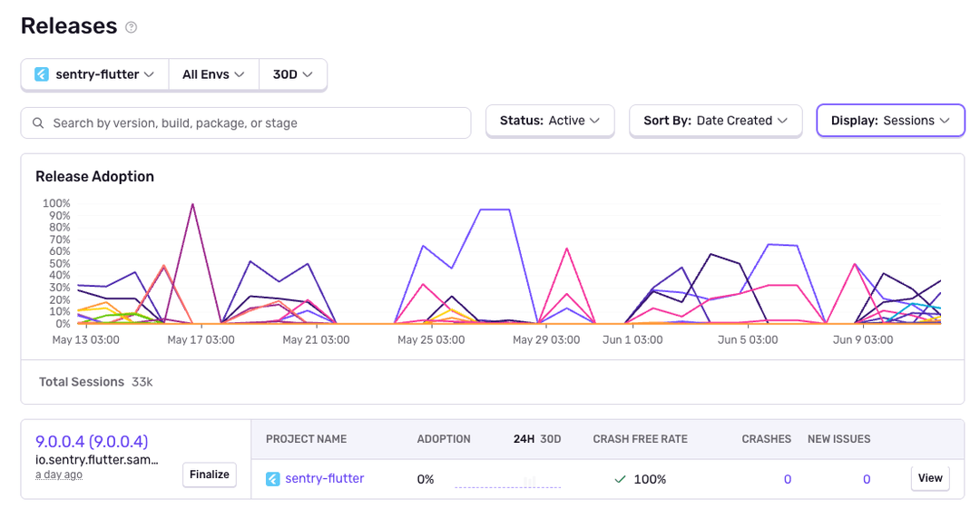
Task: Switch adoption column to 30D view
Action: [x=551, y=439]
